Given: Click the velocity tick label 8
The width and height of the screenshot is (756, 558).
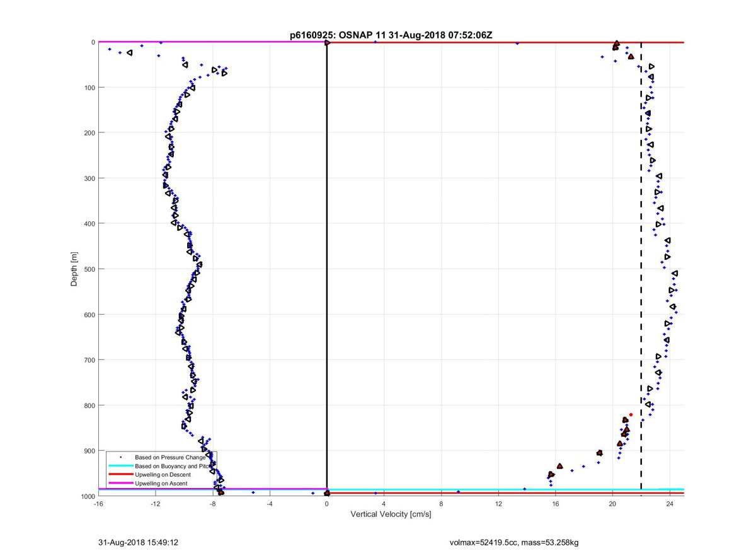Looking at the screenshot, I should pos(441,504).
